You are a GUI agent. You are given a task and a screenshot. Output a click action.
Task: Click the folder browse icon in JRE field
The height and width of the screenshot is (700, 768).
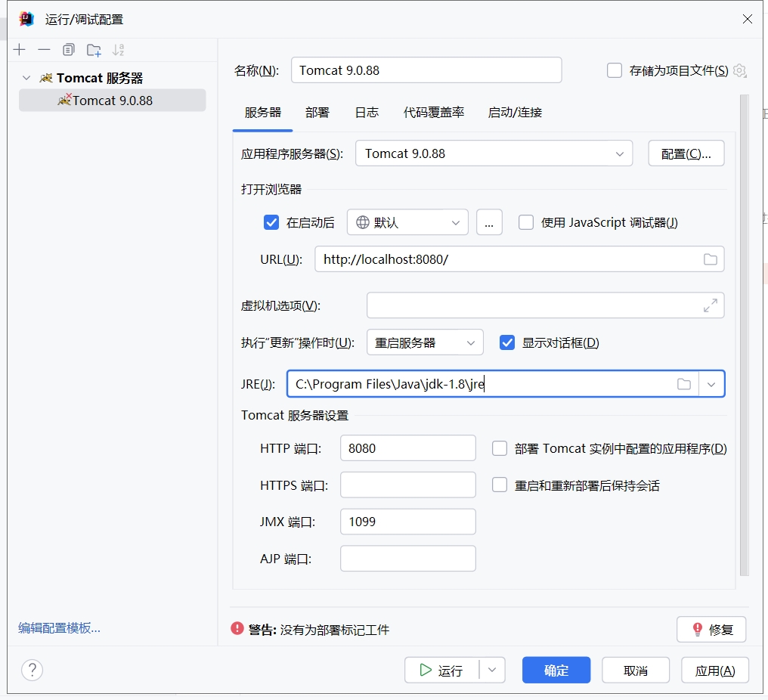pos(683,384)
